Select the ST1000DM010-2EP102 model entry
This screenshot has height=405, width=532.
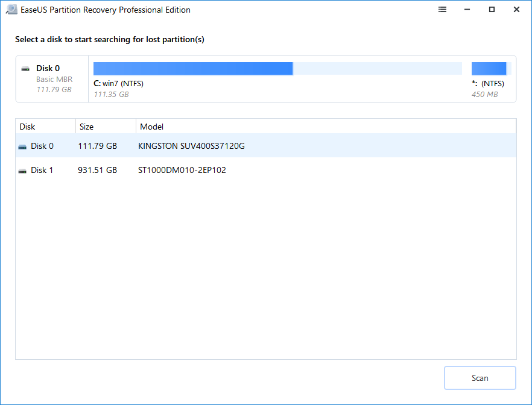[182, 170]
